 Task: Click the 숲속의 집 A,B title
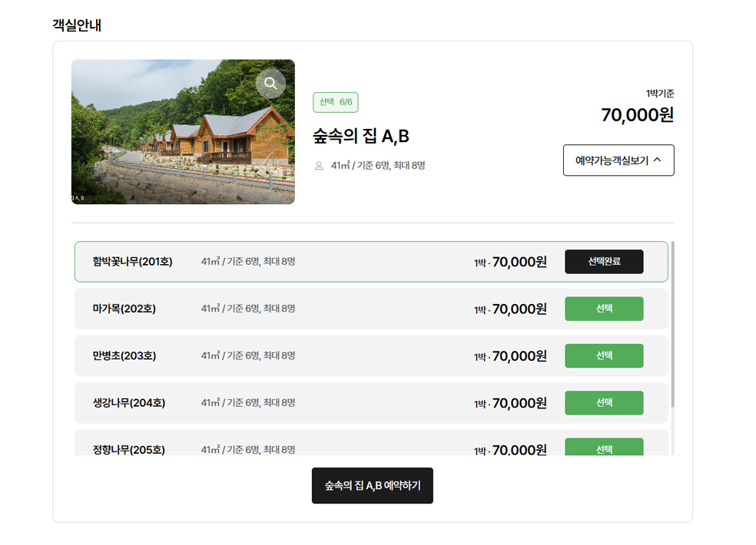361,137
